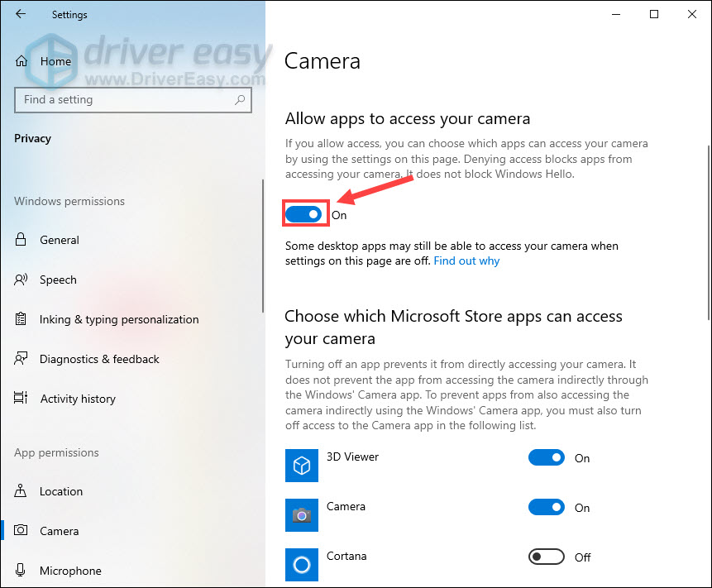The height and width of the screenshot is (588, 712).
Task: Enable camera access for Cortana
Action: tap(546, 557)
